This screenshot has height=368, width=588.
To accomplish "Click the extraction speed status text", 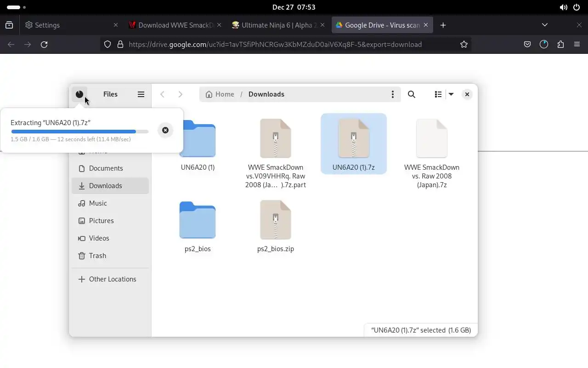I will [x=71, y=139].
